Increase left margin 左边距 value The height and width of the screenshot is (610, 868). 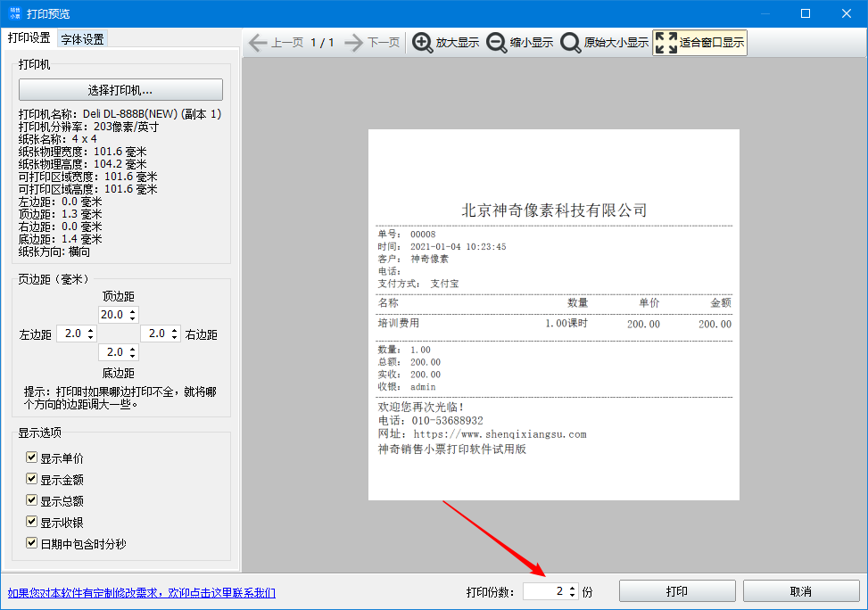point(91,331)
